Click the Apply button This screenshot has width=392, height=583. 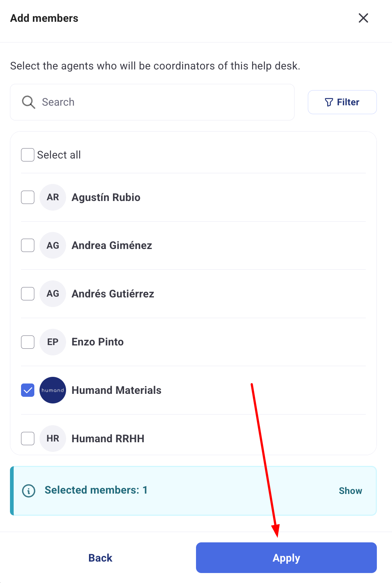pyautogui.click(x=286, y=558)
